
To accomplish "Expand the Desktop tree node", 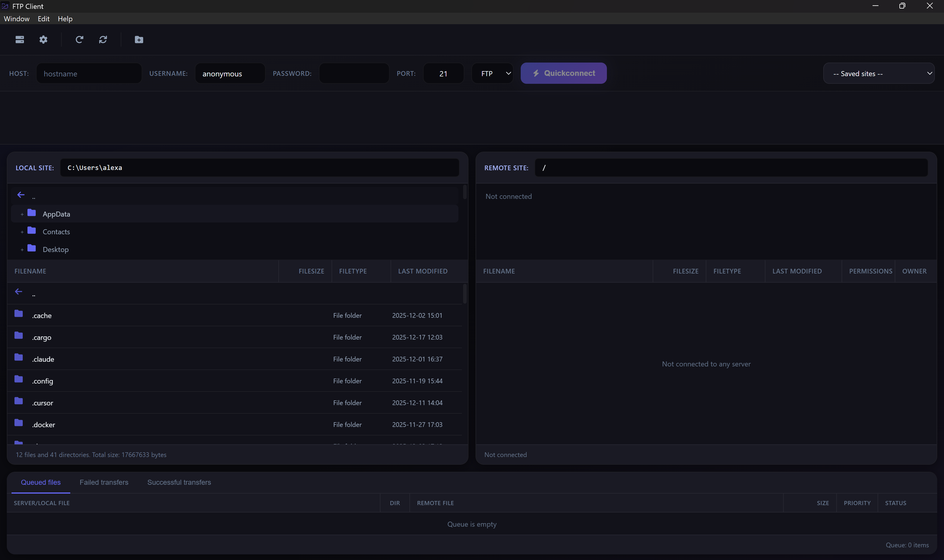I will click(x=22, y=249).
